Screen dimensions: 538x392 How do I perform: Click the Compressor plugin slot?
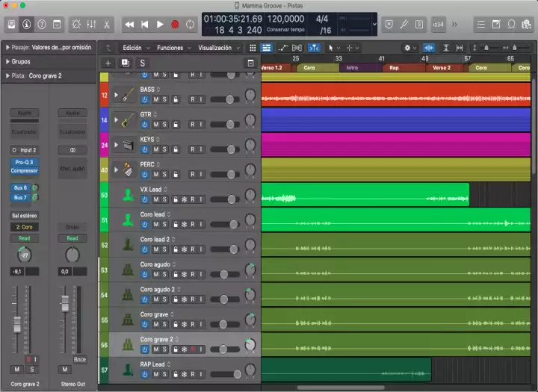tap(25, 170)
